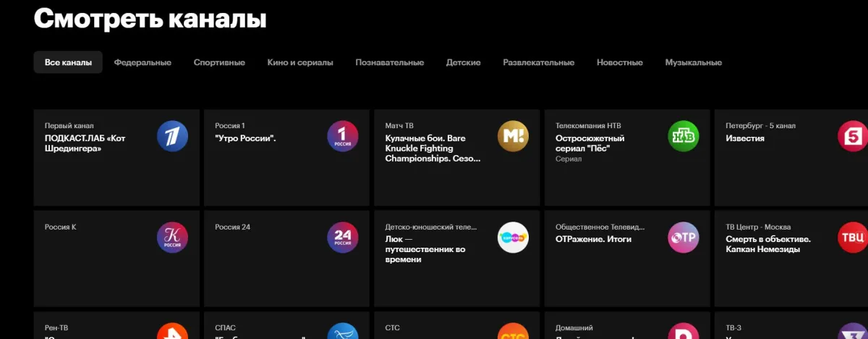Click the 'Смотреть каналы' page heading
868x339 pixels.
click(150, 19)
